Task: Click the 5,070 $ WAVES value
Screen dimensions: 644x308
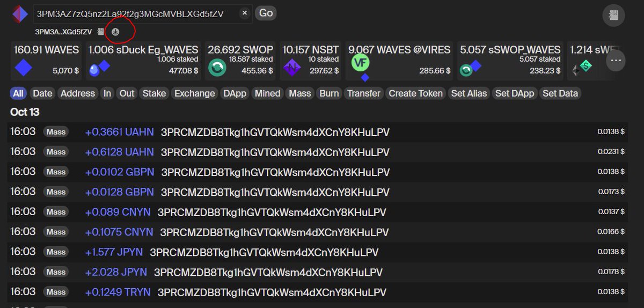Action: pos(65,70)
